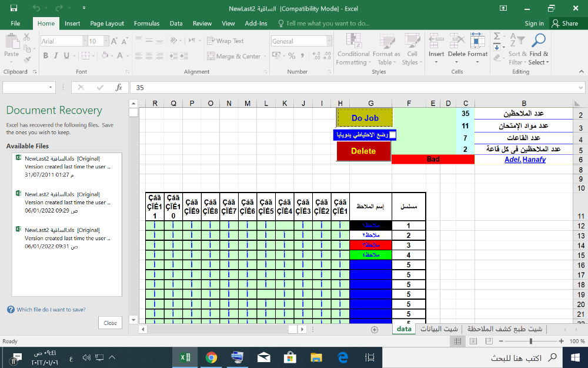Switch to Page Layout view icon

pos(473,341)
